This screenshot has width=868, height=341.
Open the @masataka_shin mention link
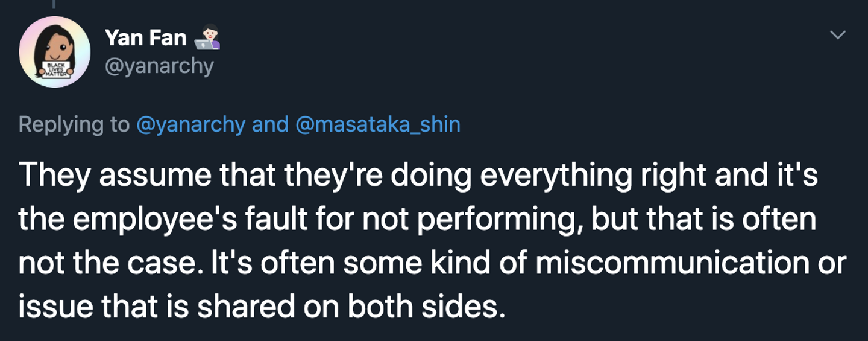pos(378,124)
